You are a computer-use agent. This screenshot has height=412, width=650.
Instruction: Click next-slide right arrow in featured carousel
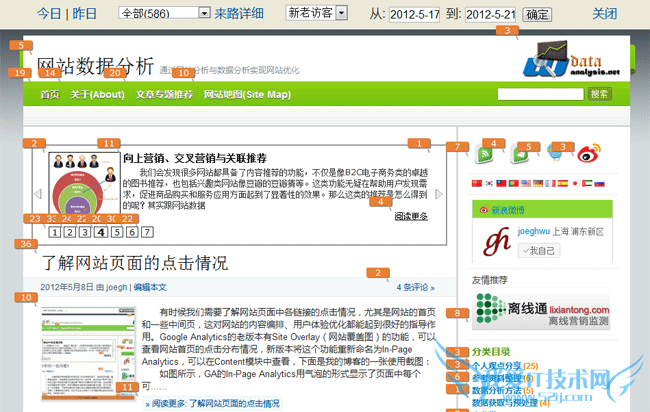pos(439,194)
